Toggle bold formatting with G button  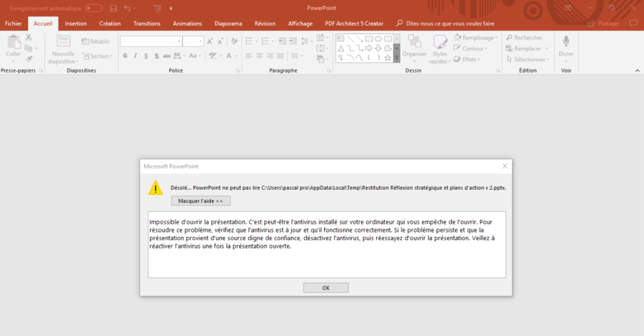(125, 56)
